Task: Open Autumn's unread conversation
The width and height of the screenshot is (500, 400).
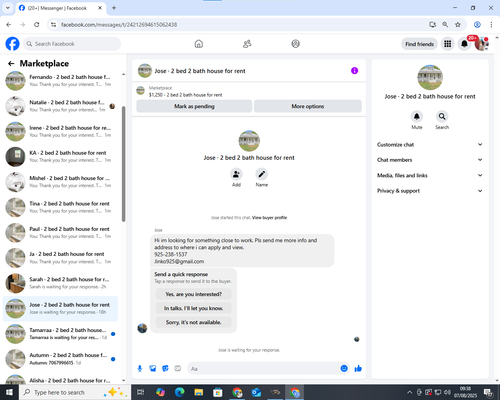Action: (x=60, y=359)
